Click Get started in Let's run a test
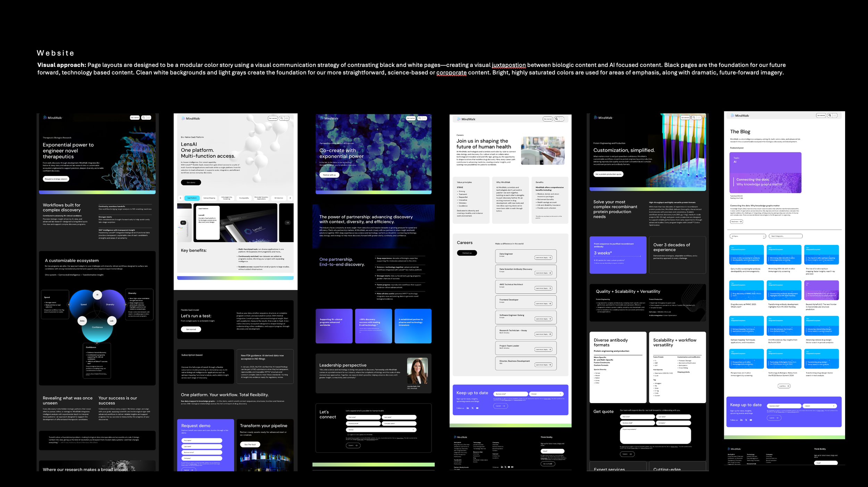Viewport: 868px width, 487px height. [191, 329]
